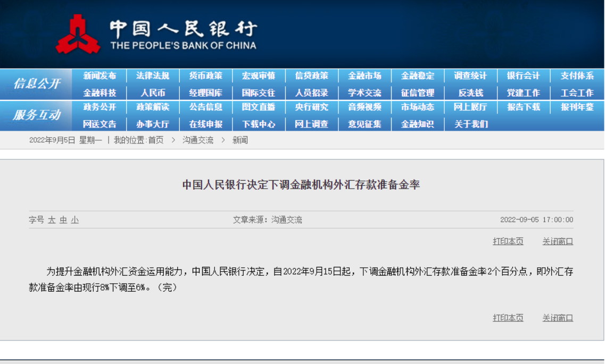Go to 在线申报
The width and height of the screenshot is (606, 364).
205,124
